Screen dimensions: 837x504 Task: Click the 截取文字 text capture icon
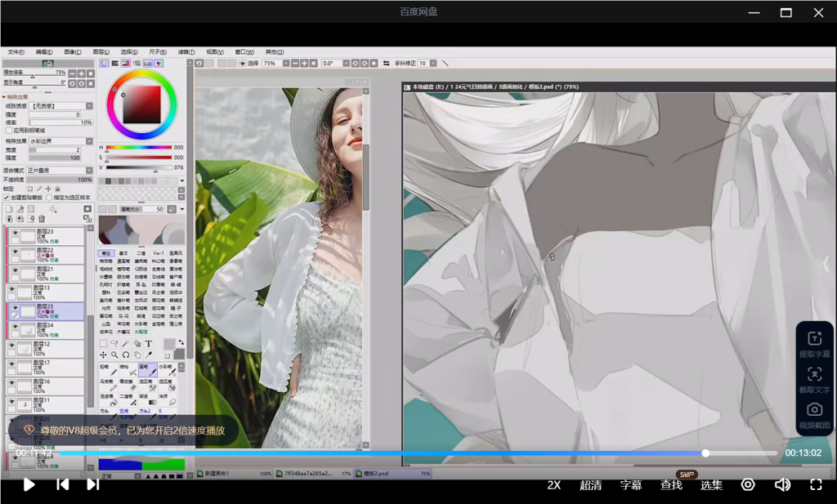(x=814, y=375)
